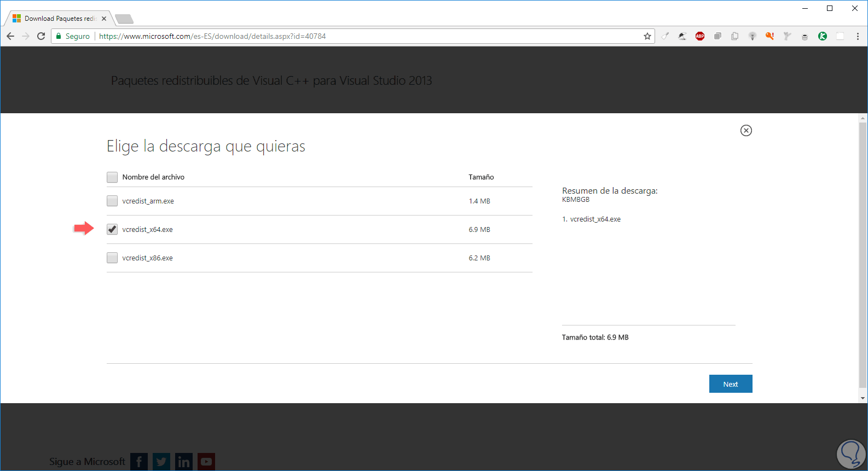The image size is (868, 471).
Task: Minimize the Chrome window
Action: click(x=805, y=8)
